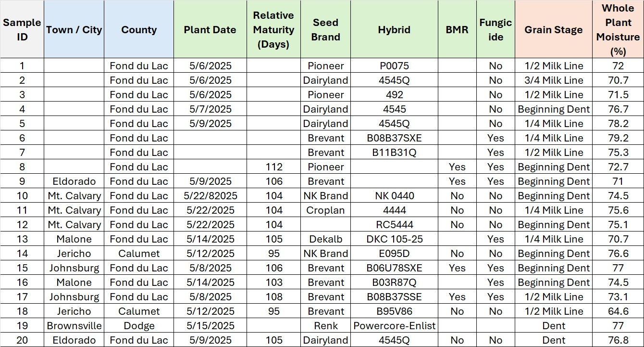Select the Croplan seed brand cell
644x347 pixels.
(326, 210)
